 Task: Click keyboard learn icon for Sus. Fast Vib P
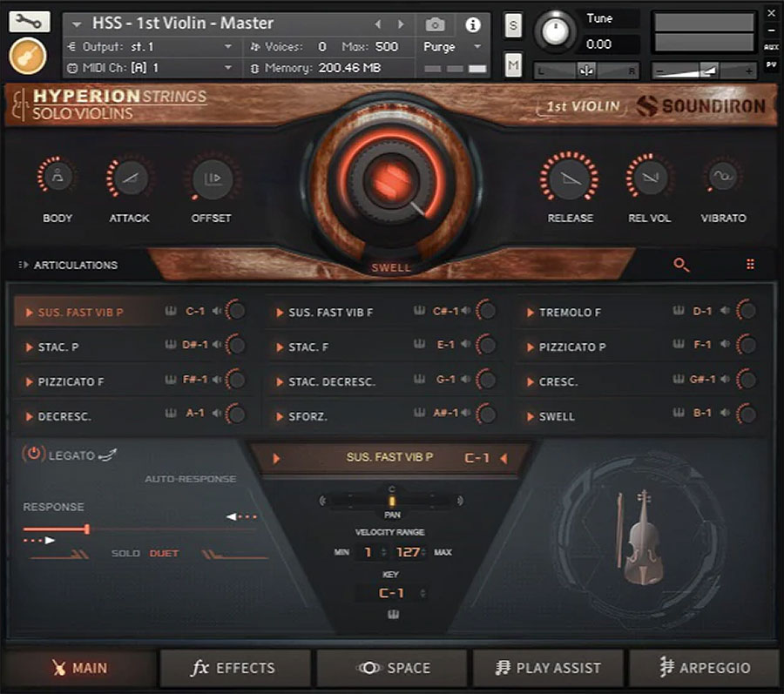click(x=171, y=311)
